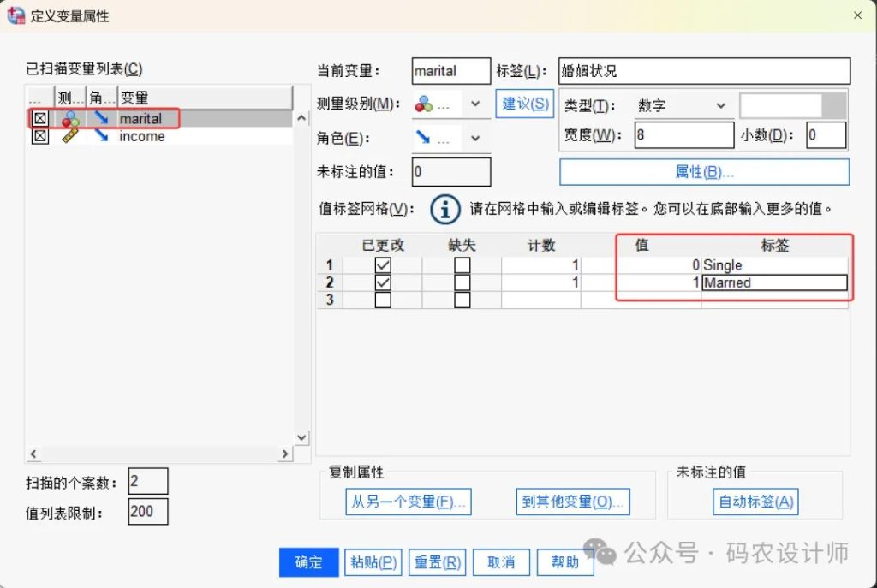
Task: Click the nominal measurement icon for marital
Action: pos(70,119)
